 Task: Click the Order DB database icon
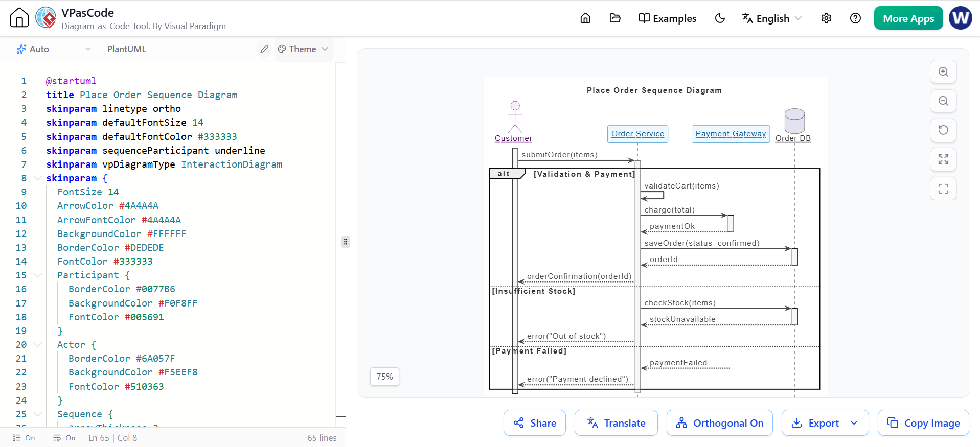pyautogui.click(x=794, y=121)
